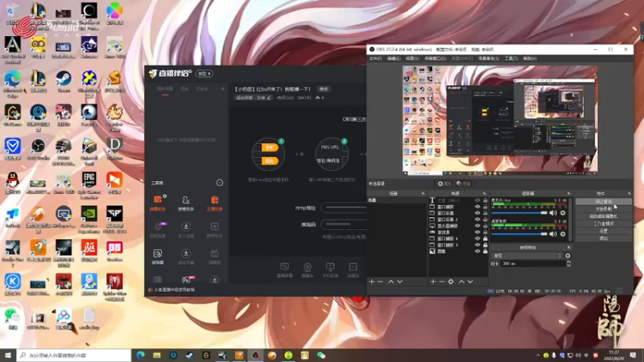
Task: Click the phone screen cast icon in Live Companion bottom bar
Action: pos(330,267)
